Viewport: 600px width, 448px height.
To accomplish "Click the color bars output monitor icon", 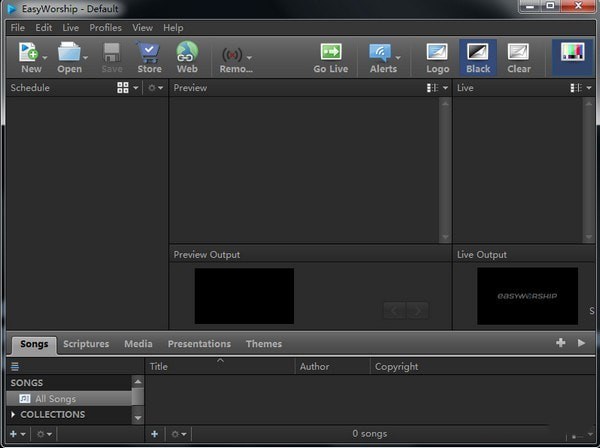I will click(x=572, y=54).
